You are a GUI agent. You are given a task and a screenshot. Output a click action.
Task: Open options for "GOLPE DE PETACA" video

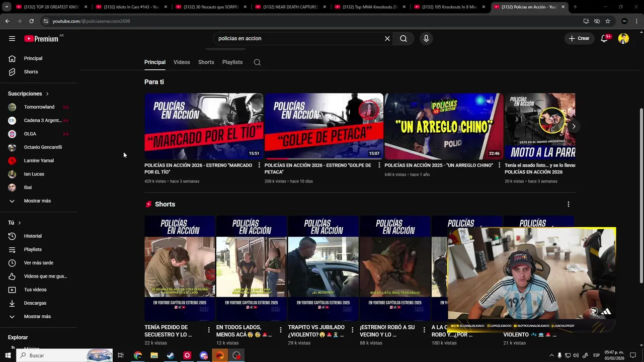point(379,165)
